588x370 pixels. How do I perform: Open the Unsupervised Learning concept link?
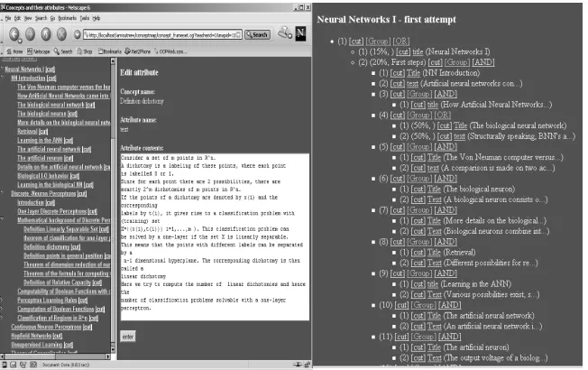coord(37,345)
